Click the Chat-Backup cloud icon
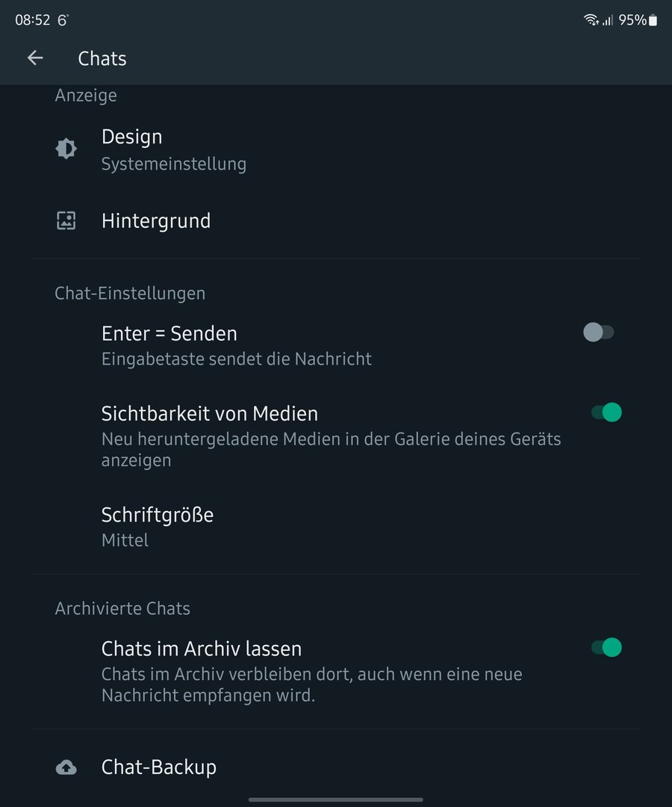The image size is (672, 807). [x=66, y=767]
